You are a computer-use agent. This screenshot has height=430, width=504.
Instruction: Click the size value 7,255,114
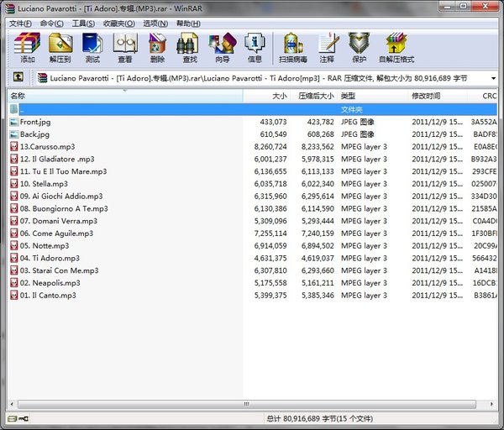[x=270, y=233]
